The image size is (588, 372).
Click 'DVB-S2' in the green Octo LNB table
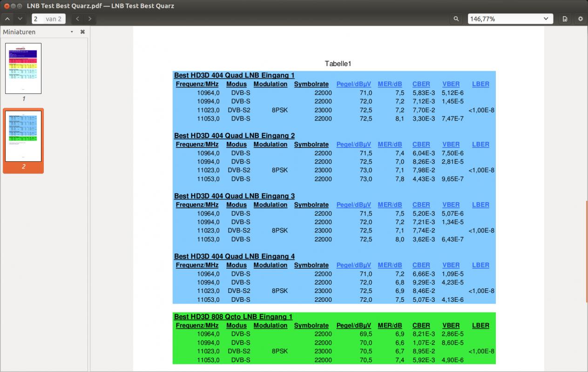pyautogui.click(x=239, y=352)
